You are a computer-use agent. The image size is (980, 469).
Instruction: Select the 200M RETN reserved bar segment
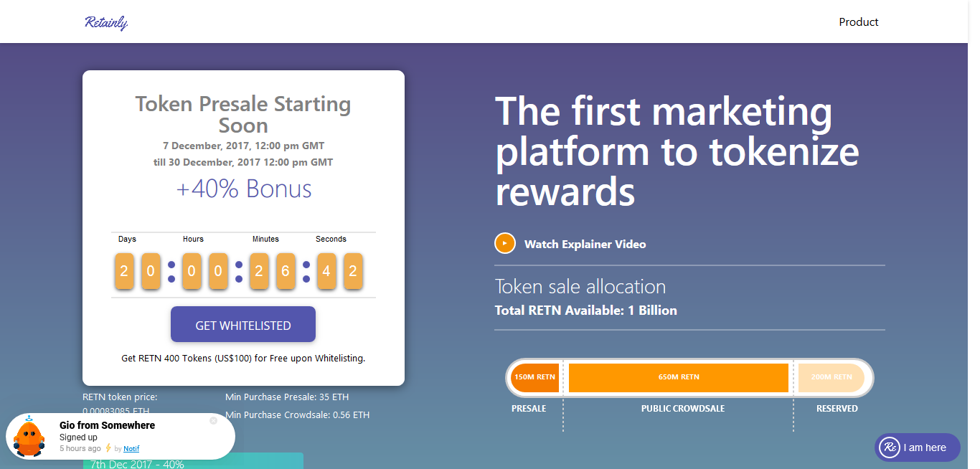[x=831, y=377]
